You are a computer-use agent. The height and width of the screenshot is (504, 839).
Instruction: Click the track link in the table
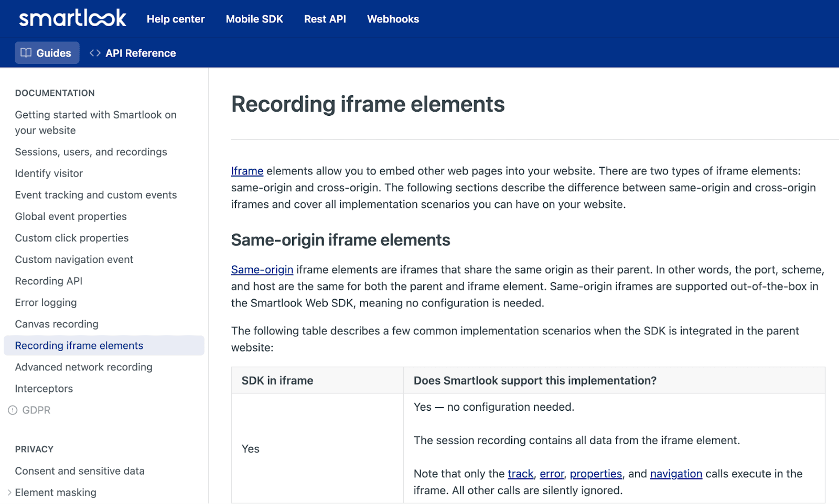520,474
